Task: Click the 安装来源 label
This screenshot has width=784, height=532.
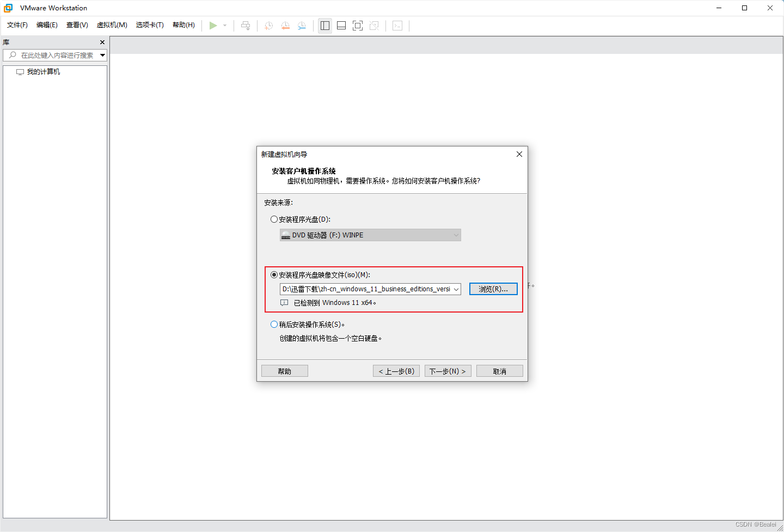Action: point(279,203)
